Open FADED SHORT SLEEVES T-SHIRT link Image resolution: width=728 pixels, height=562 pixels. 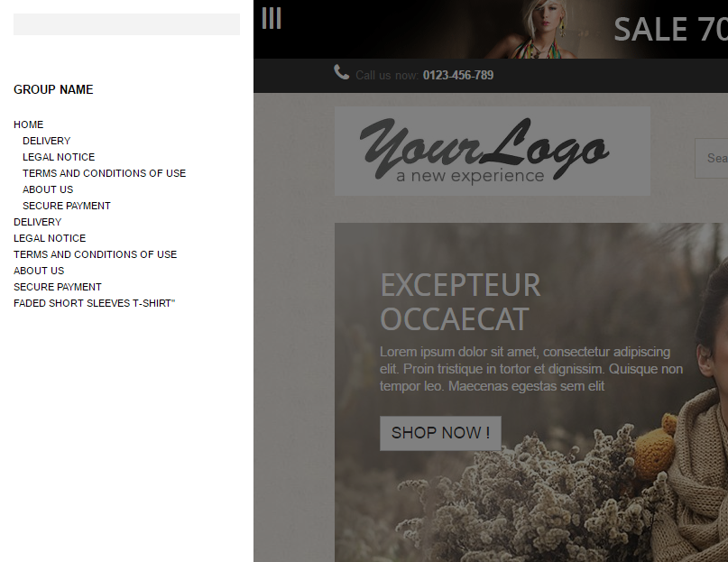[94, 303]
